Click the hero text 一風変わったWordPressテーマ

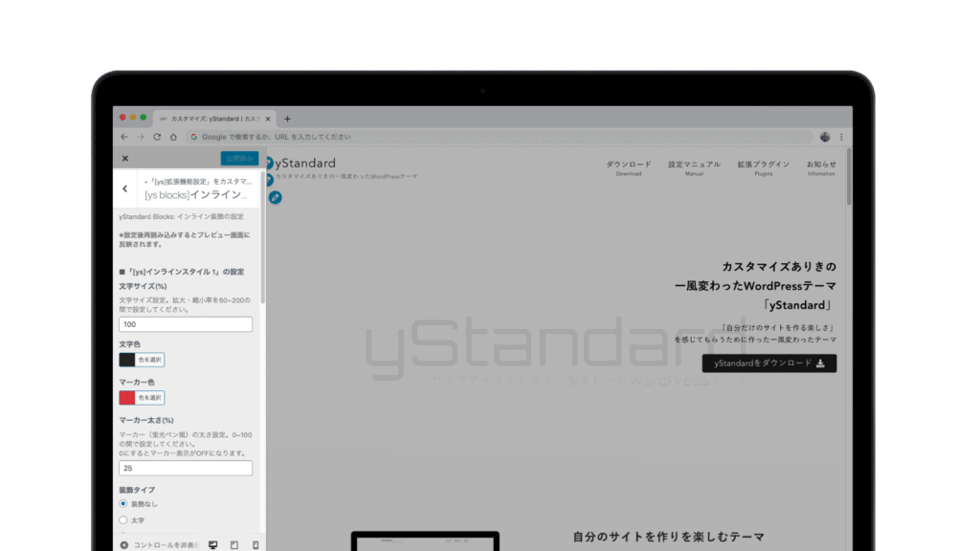756,285
